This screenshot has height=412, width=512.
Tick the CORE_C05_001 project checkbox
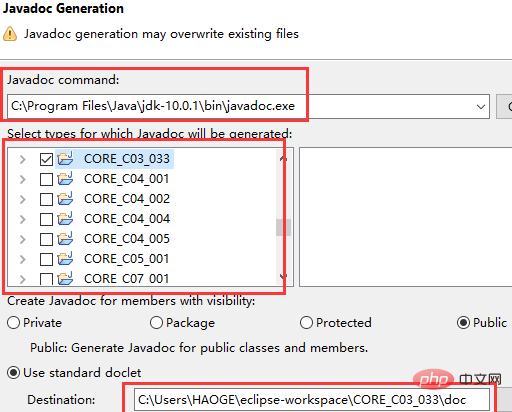click(46, 259)
